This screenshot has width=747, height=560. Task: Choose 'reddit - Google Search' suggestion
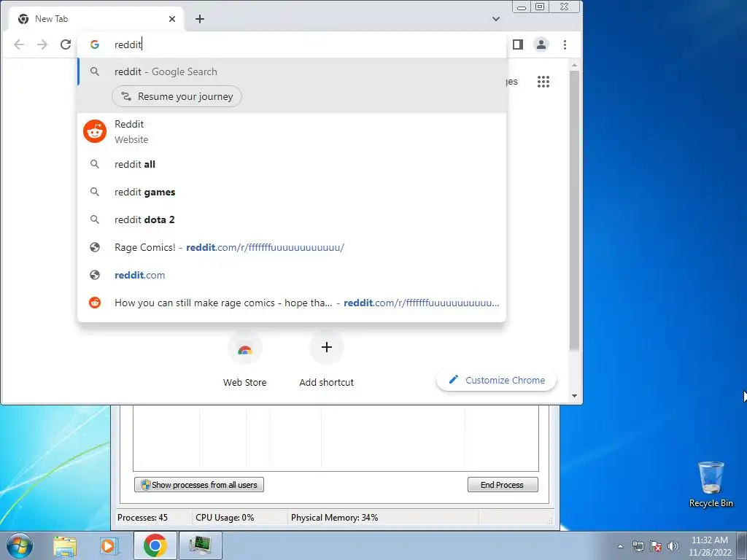[292, 72]
